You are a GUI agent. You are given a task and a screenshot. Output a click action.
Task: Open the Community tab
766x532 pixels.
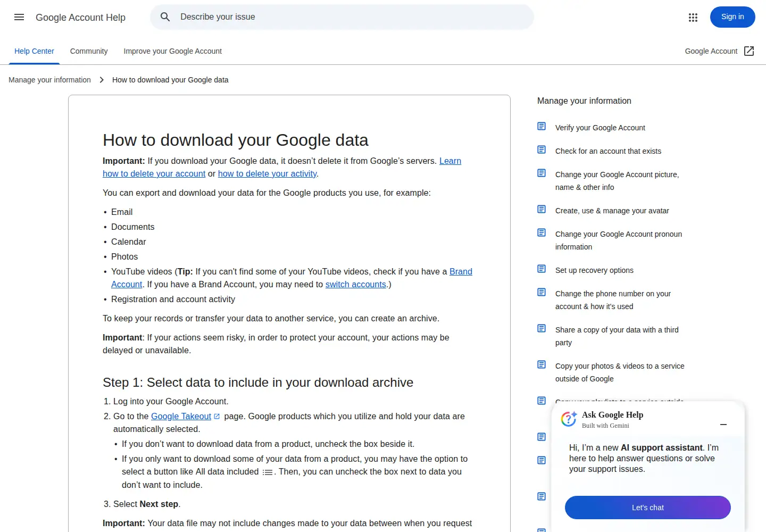point(89,51)
